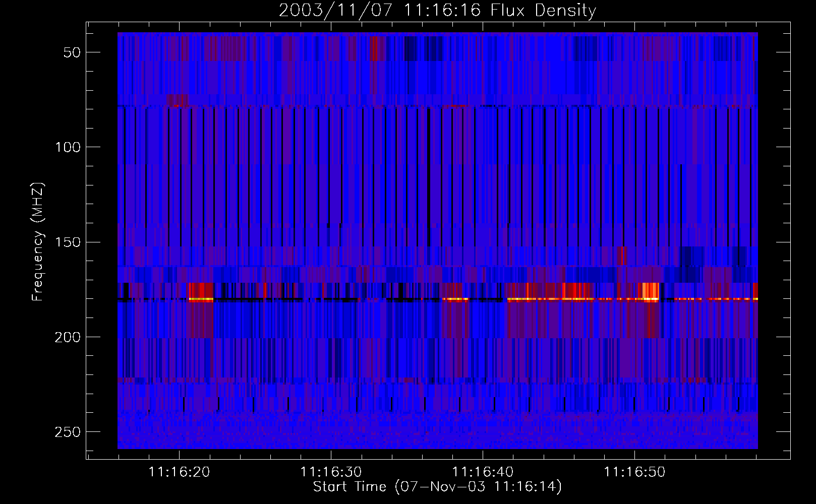Click the brightest yellow burst near 11:16:51
Screen dimensions: 816x504
651,291
